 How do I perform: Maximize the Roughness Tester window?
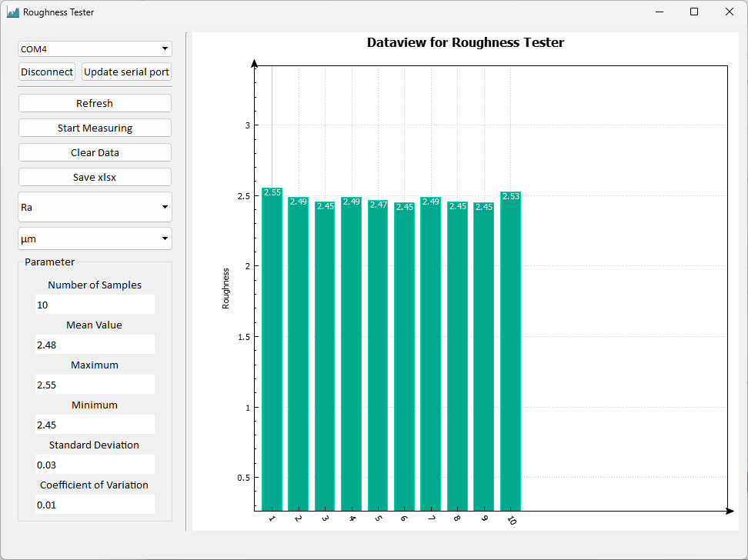pyautogui.click(x=694, y=12)
